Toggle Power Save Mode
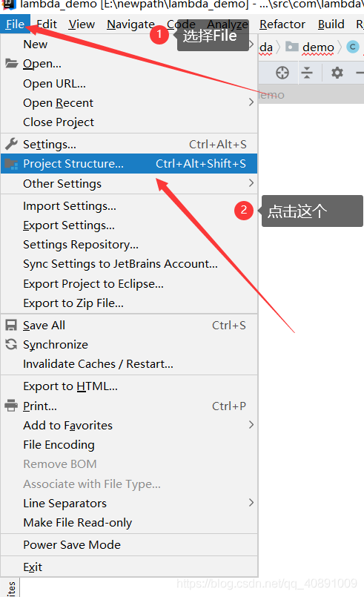 click(129, 545)
